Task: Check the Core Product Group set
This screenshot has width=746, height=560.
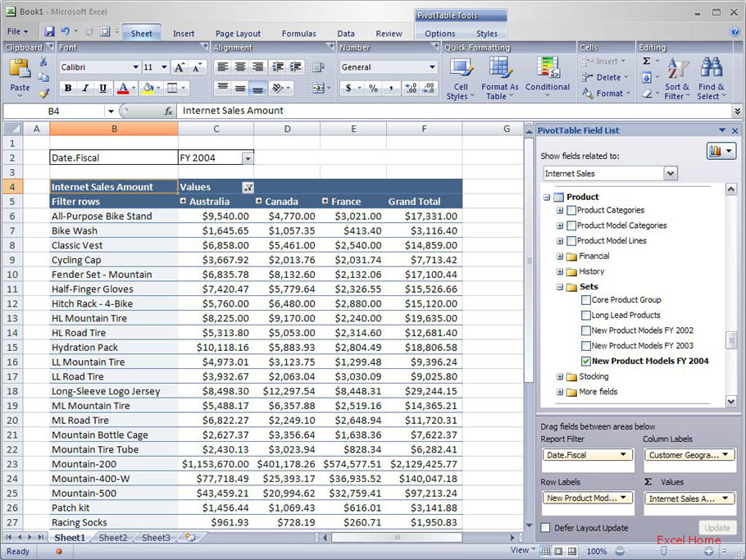Action: tap(586, 300)
